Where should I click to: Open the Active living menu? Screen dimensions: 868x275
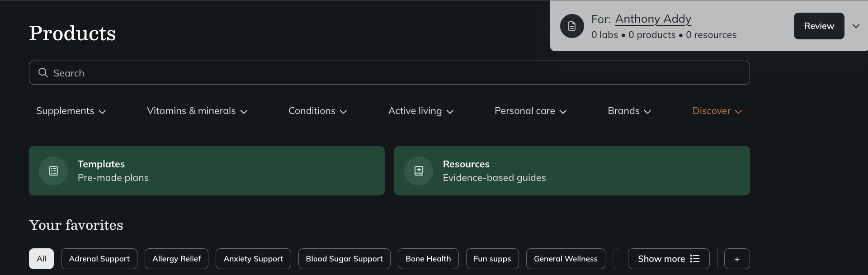(x=420, y=111)
